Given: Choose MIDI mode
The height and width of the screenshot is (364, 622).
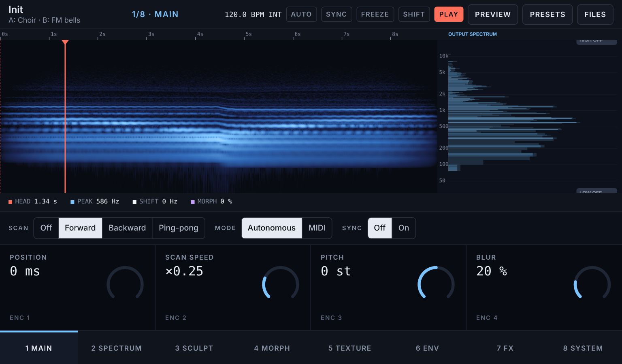Looking at the screenshot, I should click(x=317, y=228).
